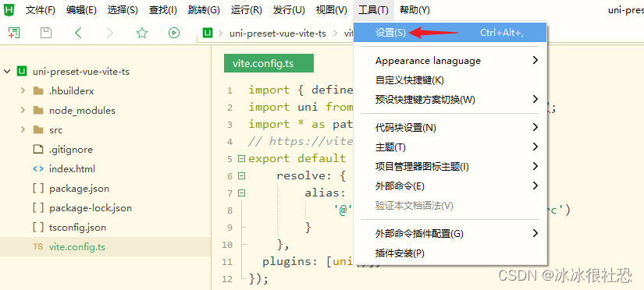Image resolution: width=644 pixels, height=290 pixels.
Task: Open the 代码块设置(N) submenu arrow
Action: tap(535, 127)
